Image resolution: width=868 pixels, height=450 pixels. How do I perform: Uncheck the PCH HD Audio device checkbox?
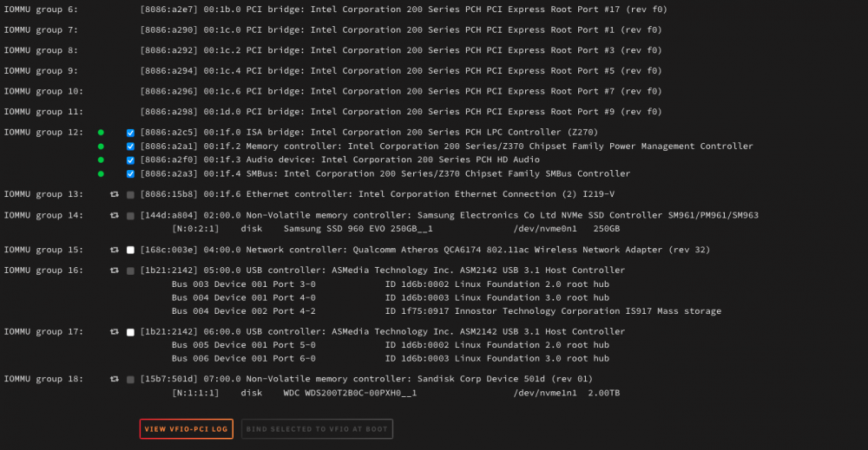131,160
